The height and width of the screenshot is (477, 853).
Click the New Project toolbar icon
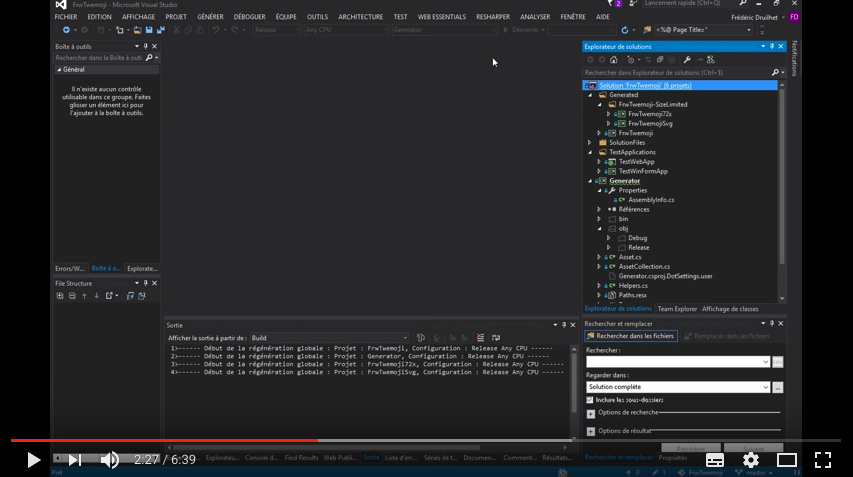[120, 30]
